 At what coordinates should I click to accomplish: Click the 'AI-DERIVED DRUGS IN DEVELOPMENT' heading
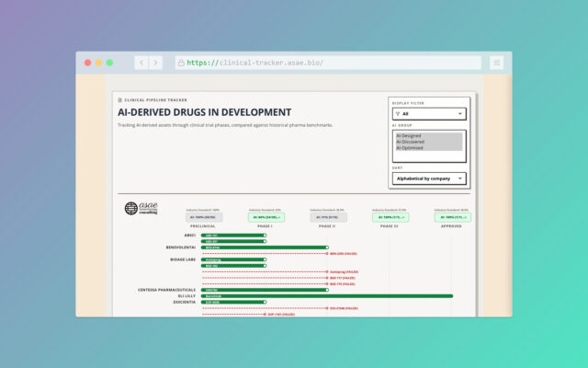[x=204, y=112]
